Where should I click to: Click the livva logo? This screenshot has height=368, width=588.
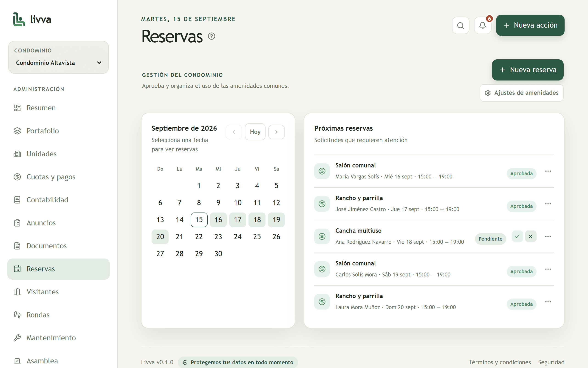pos(32,20)
